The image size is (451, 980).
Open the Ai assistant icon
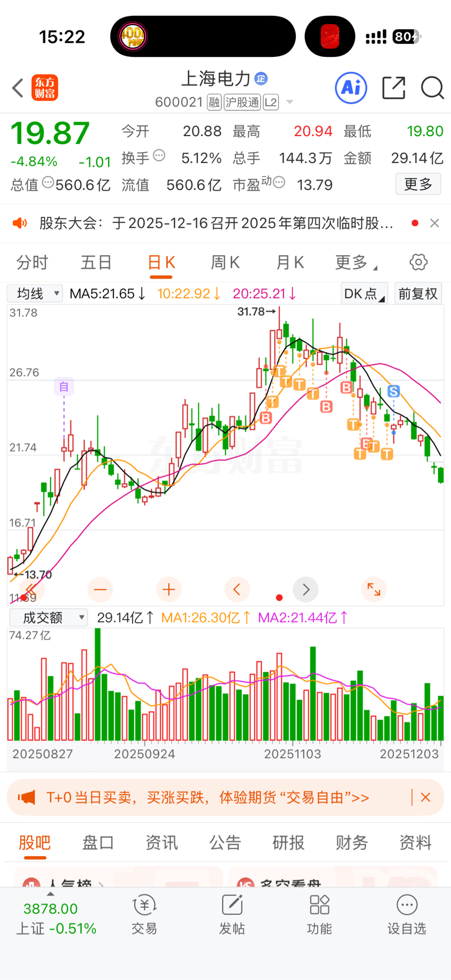(351, 88)
